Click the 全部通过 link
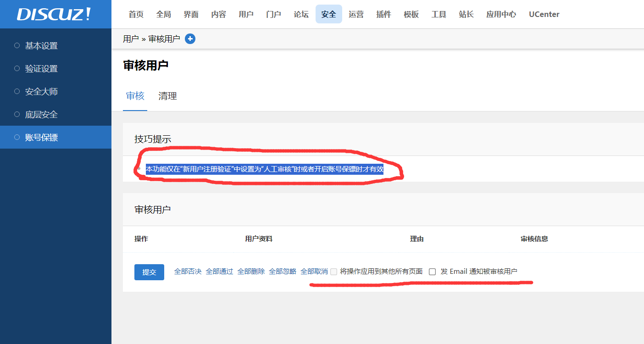644x344 pixels. tap(219, 272)
